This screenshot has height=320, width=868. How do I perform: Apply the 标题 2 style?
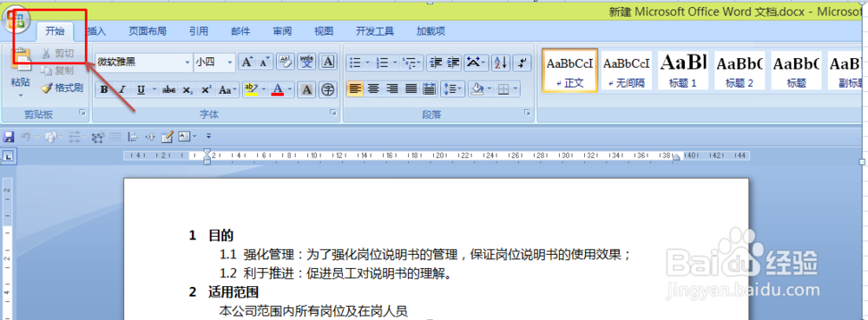[x=740, y=70]
